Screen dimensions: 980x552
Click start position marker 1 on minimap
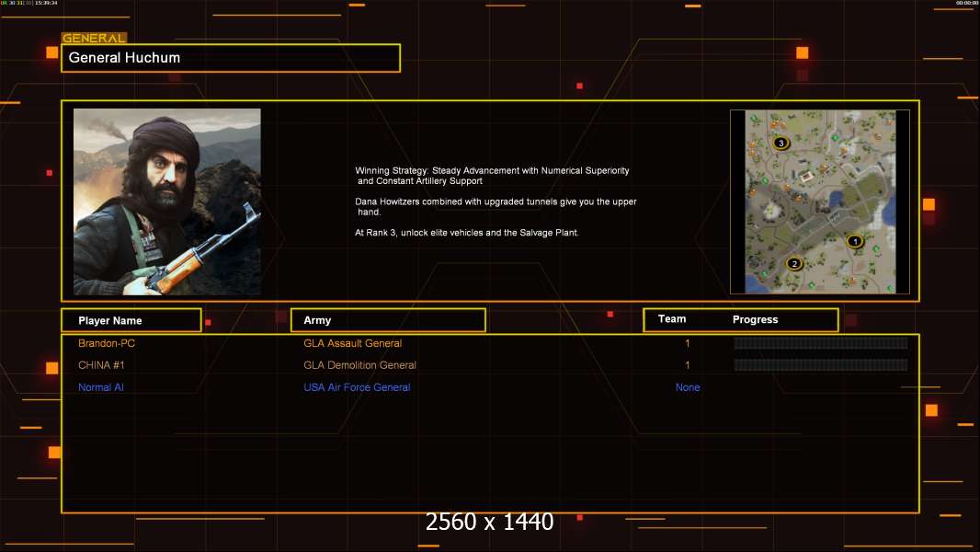pyautogui.click(x=855, y=241)
